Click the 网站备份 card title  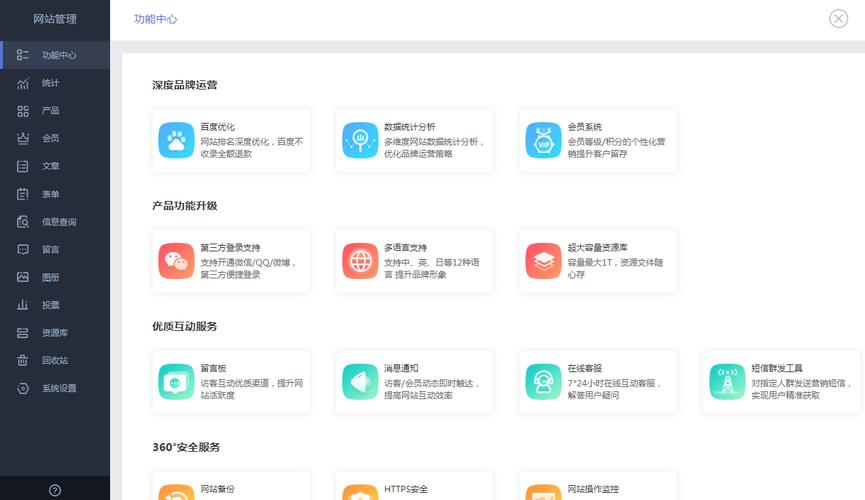[x=217, y=489]
